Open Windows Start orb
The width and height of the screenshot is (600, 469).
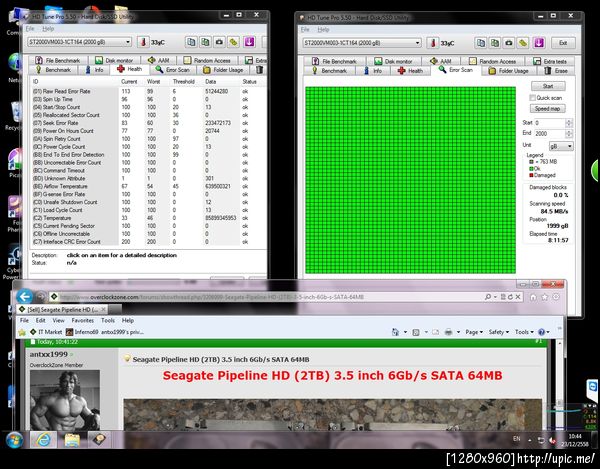tap(15, 440)
